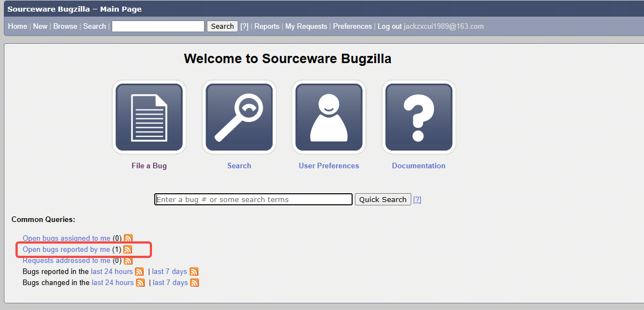The image size is (644, 310).
Task: Show bugs reported in last 24 hours
Action: coord(112,271)
